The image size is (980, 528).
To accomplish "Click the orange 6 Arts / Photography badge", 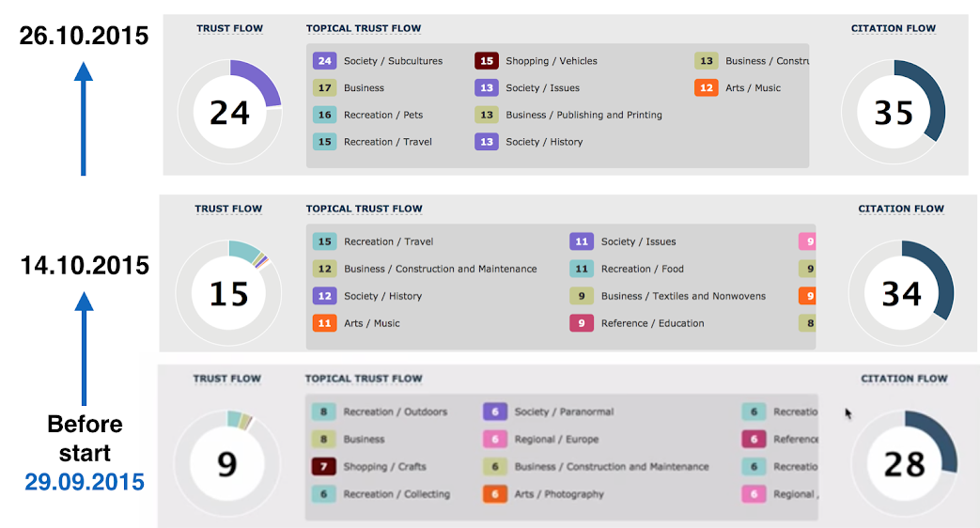I will pos(495,493).
